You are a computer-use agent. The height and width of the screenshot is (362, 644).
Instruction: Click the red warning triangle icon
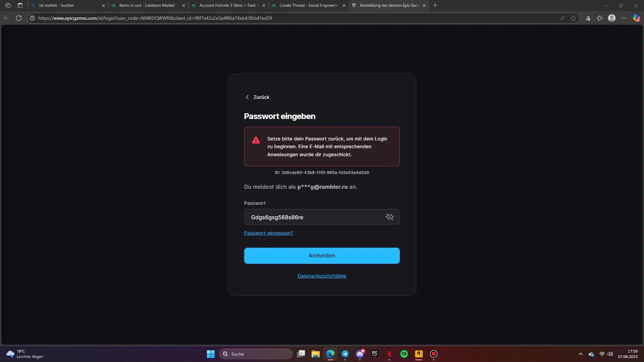[x=256, y=140]
